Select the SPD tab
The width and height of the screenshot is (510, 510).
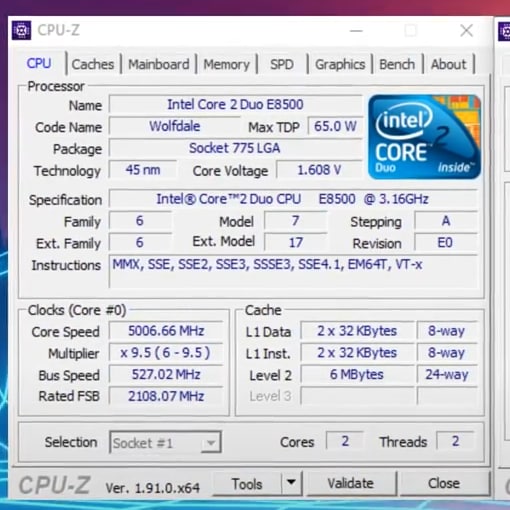click(x=282, y=64)
